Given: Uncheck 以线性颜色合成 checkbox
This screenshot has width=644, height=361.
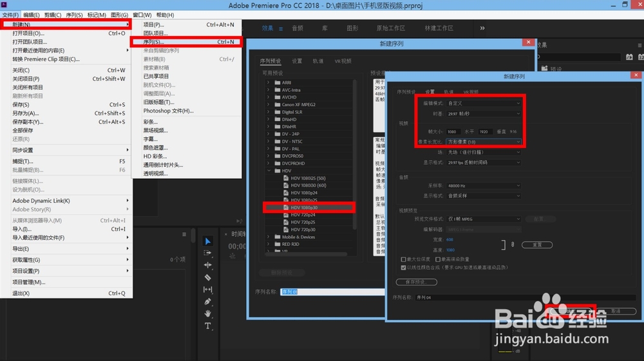Looking at the screenshot, I should click(x=403, y=268).
